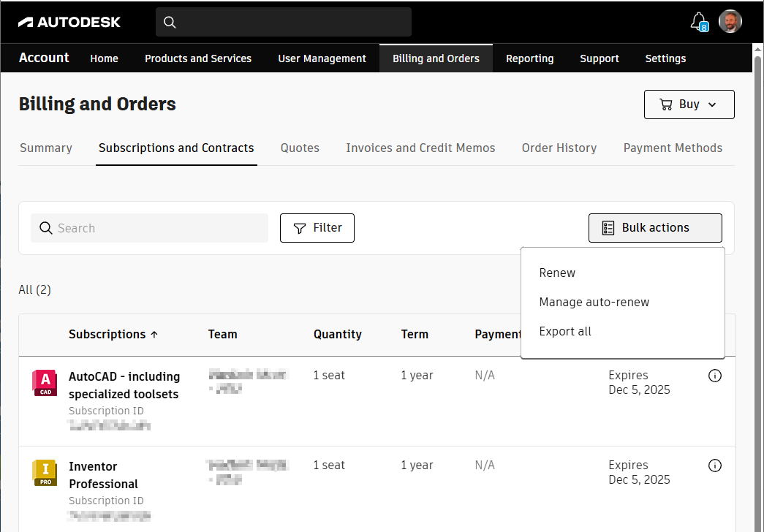This screenshot has width=764, height=532.
Task: Click the Inventor Professional product icon
Action: click(45, 473)
